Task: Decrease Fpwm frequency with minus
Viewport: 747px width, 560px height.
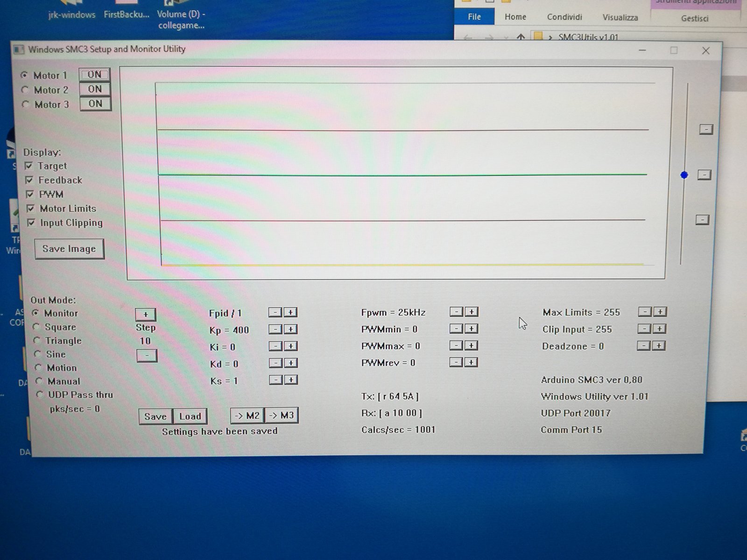Action: coord(456,312)
